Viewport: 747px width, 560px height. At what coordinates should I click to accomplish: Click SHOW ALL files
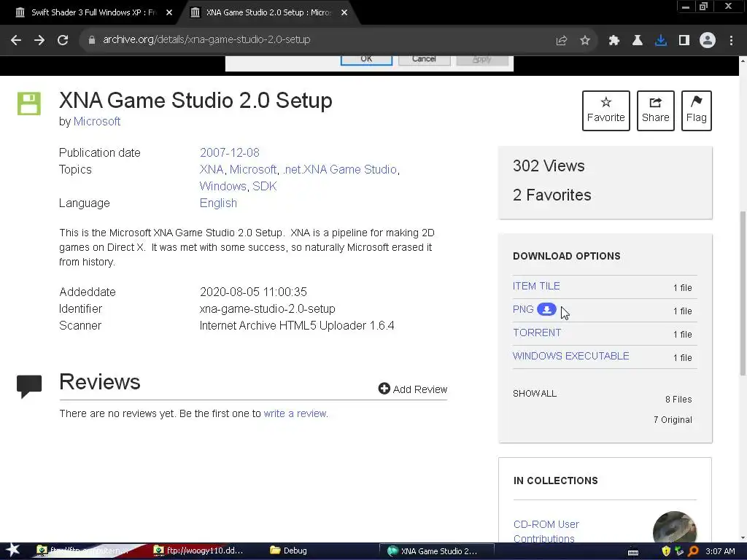[x=535, y=394]
